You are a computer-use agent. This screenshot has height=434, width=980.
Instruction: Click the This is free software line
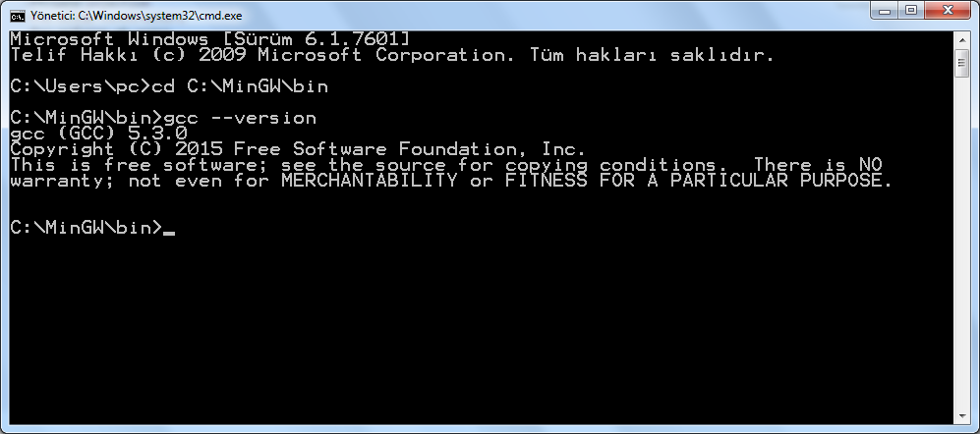(446, 165)
